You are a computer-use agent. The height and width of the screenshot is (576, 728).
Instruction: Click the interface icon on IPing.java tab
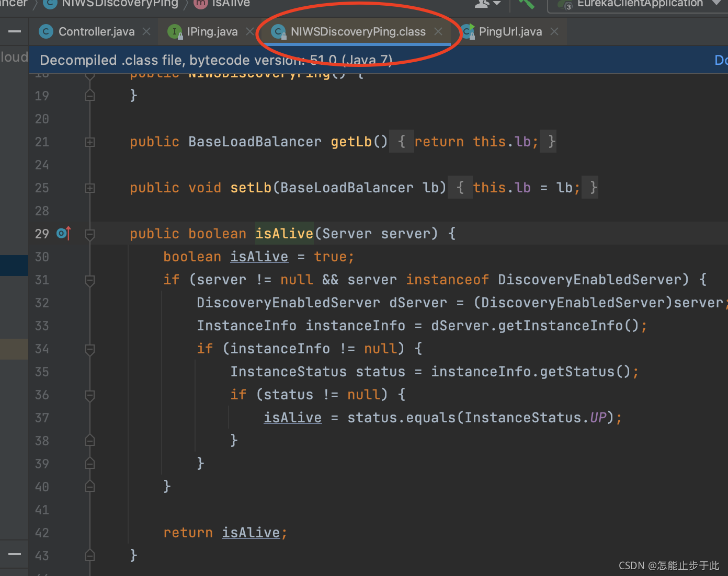point(175,32)
